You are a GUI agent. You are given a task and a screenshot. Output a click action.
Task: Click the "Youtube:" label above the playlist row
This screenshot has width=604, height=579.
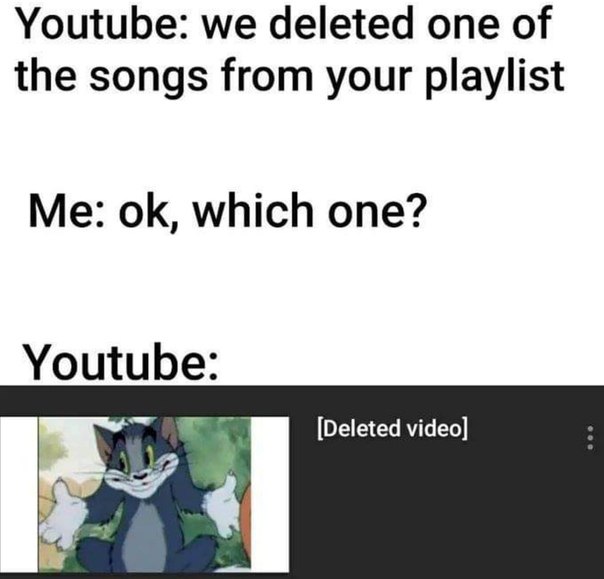tap(121, 362)
